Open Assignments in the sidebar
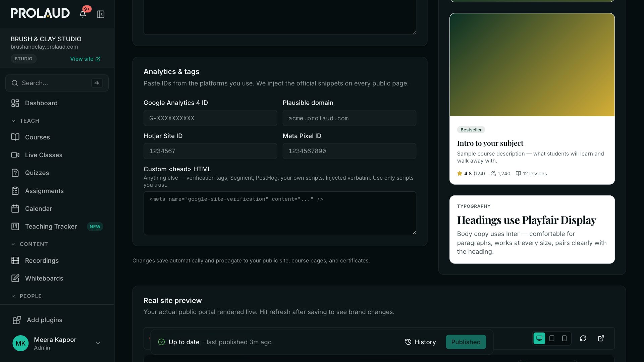The image size is (644, 362). [x=57, y=191]
